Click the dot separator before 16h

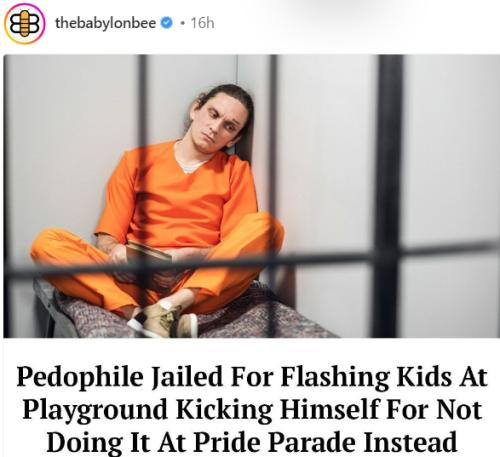pos(182,23)
